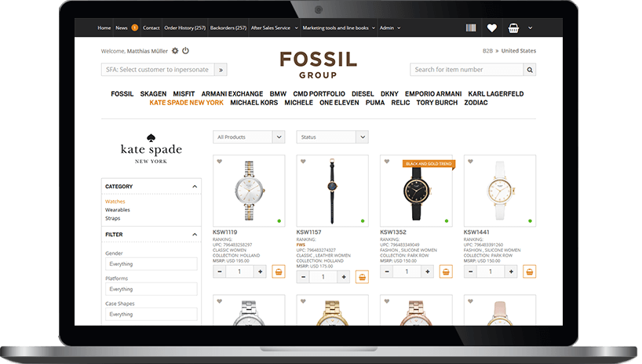The width and height of the screenshot is (642, 364).
Task: Switch to the Skagen brand
Action: (x=153, y=94)
